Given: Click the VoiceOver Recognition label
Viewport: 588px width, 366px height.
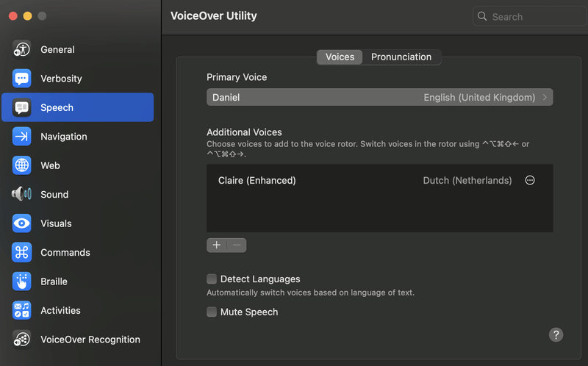Looking at the screenshot, I should [x=90, y=340].
